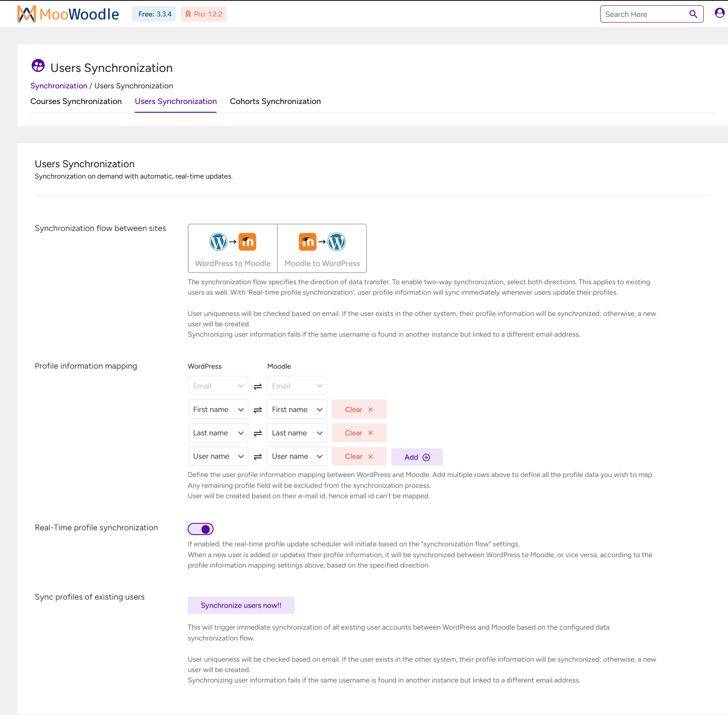Image resolution: width=728 pixels, height=715 pixels.
Task: Switch to the Courses Synchronization tab
Action: tap(76, 101)
